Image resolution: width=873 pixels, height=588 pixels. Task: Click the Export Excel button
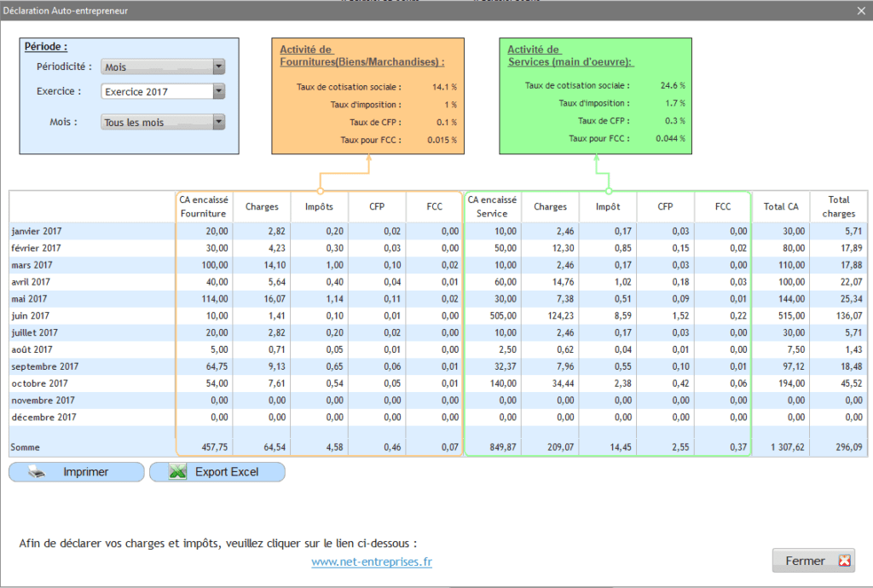click(x=217, y=471)
